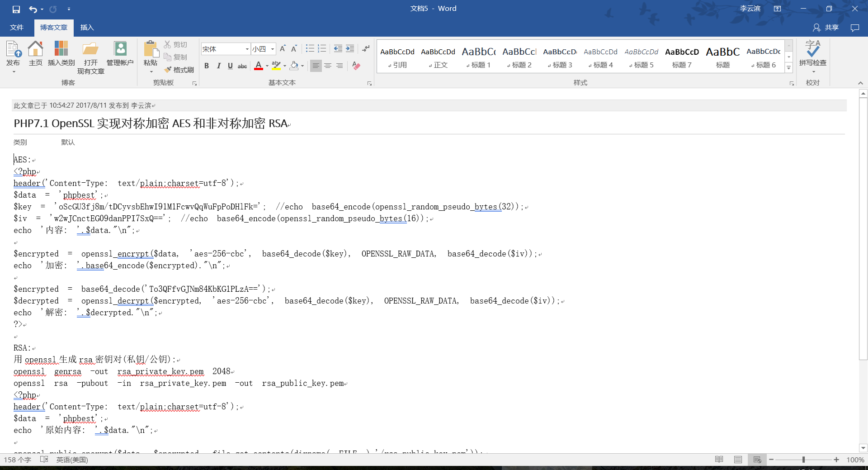Switch to the 博客文章 tab

click(x=53, y=28)
